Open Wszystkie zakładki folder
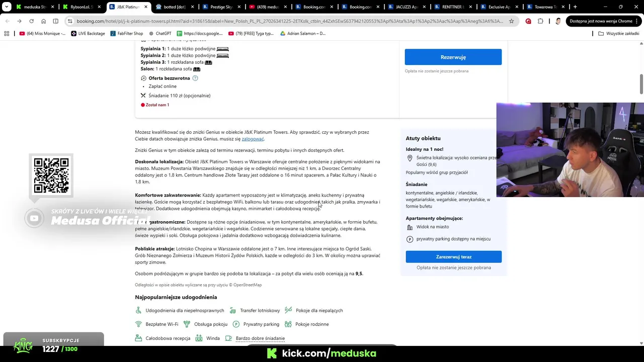 pyautogui.click(x=618, y=33)
